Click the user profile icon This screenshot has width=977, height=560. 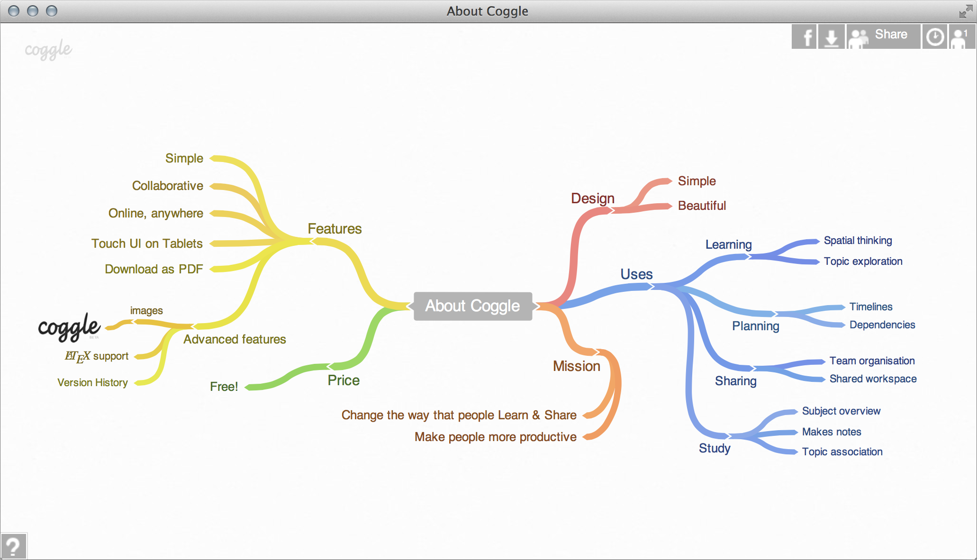tap(961, 36)
